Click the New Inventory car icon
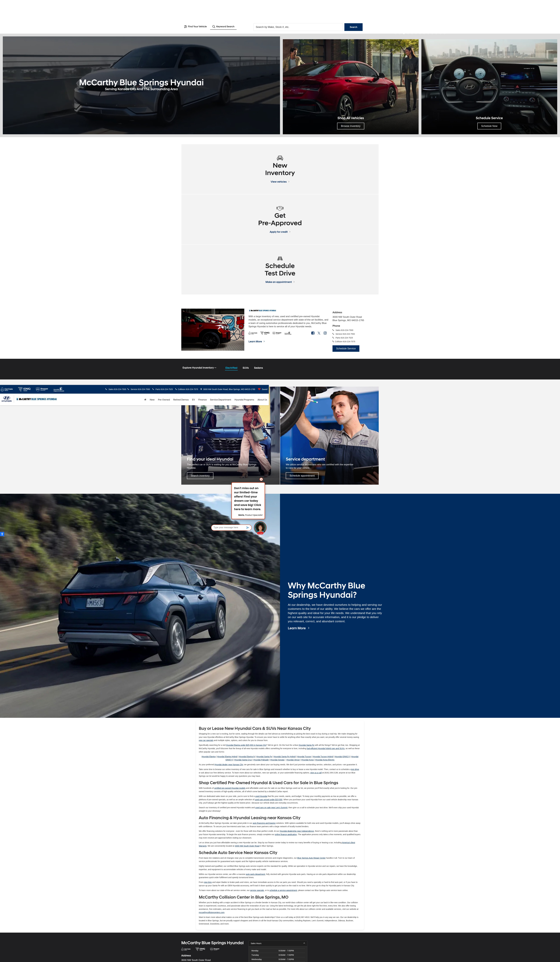Image resolution: width=560 pixels, height=962 pixels. [280, 158]
